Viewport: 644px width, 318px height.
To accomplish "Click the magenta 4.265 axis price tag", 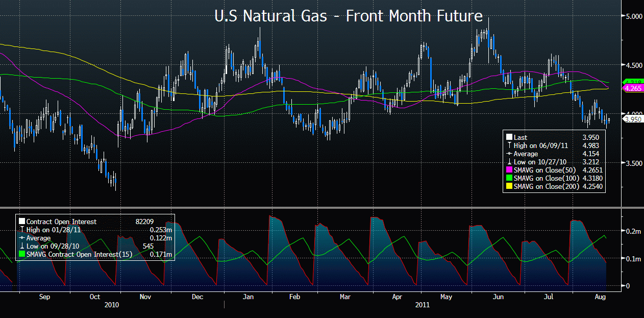I will [633, 88].
